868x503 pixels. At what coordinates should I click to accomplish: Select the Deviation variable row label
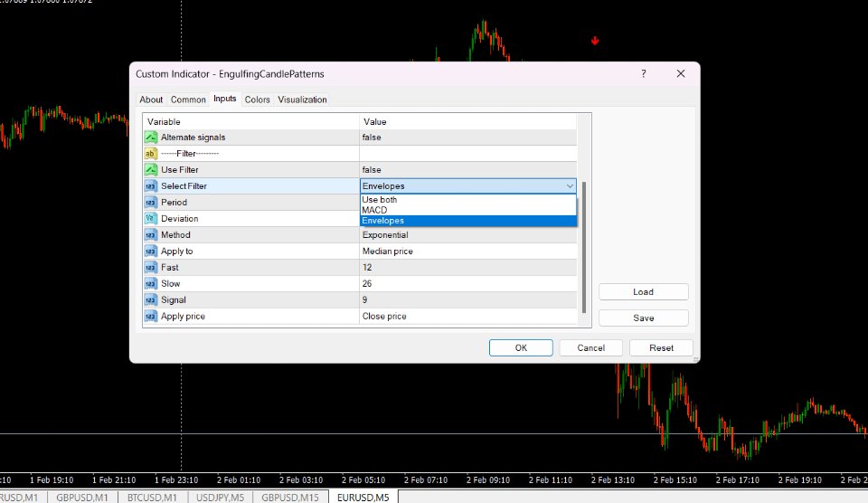[x=179, y=218]
